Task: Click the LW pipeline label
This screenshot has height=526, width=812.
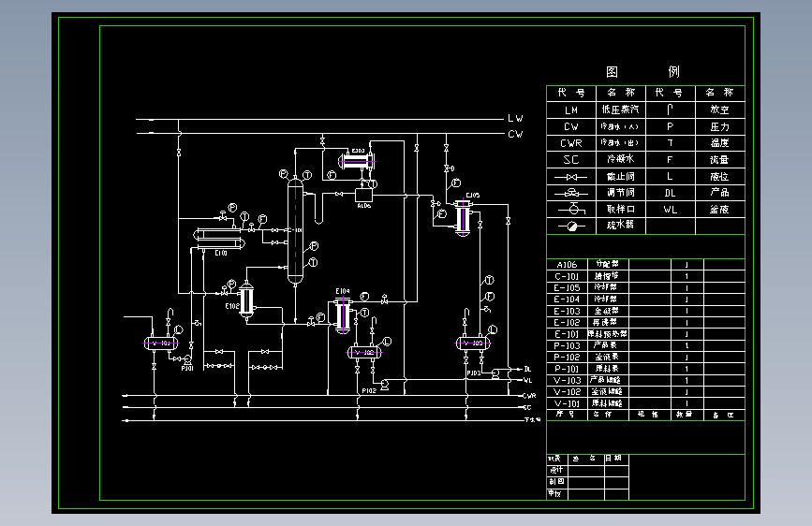Action: [515, 118]
